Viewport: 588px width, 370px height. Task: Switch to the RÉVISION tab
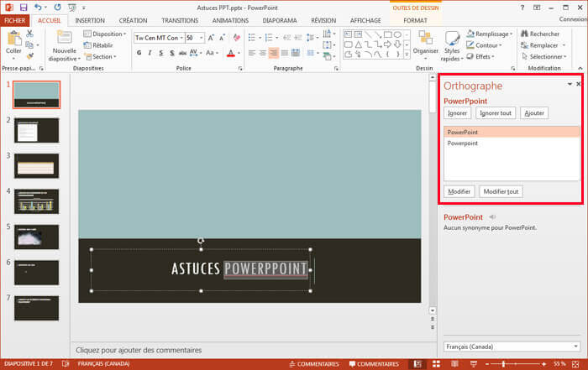click(323, 20)
